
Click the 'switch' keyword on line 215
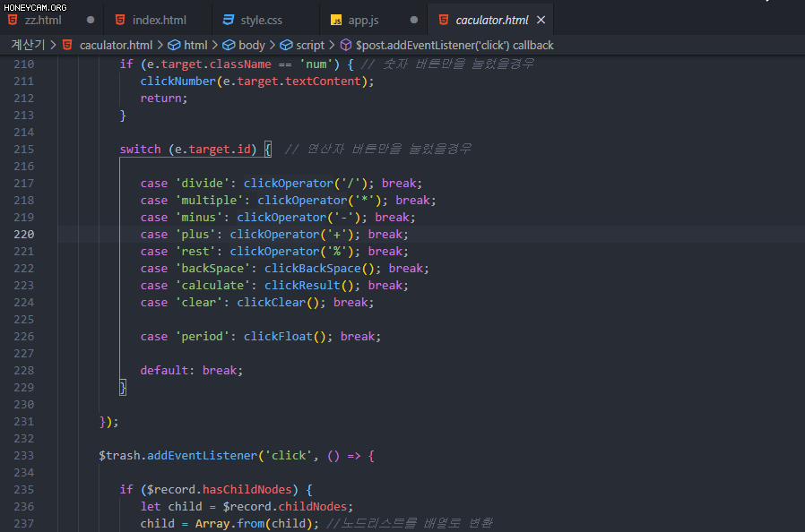[140, 150]
